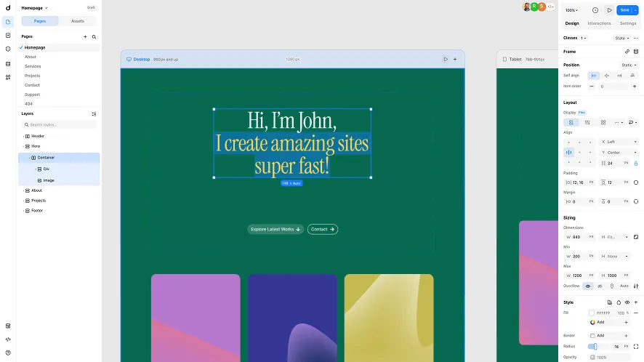Viewport: 644px width, 362px height.
Task: Open version history clock icon
Action: click(x=595, y=10)
